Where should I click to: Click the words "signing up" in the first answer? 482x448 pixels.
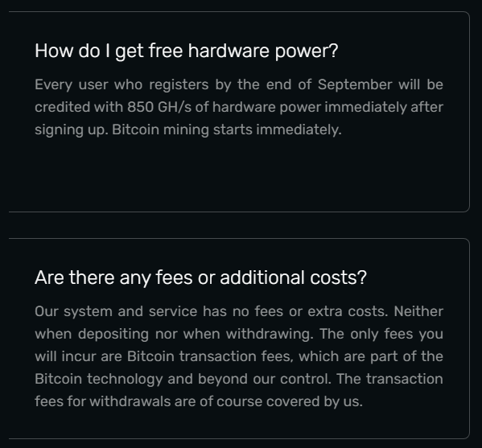[x=71, y=130]
